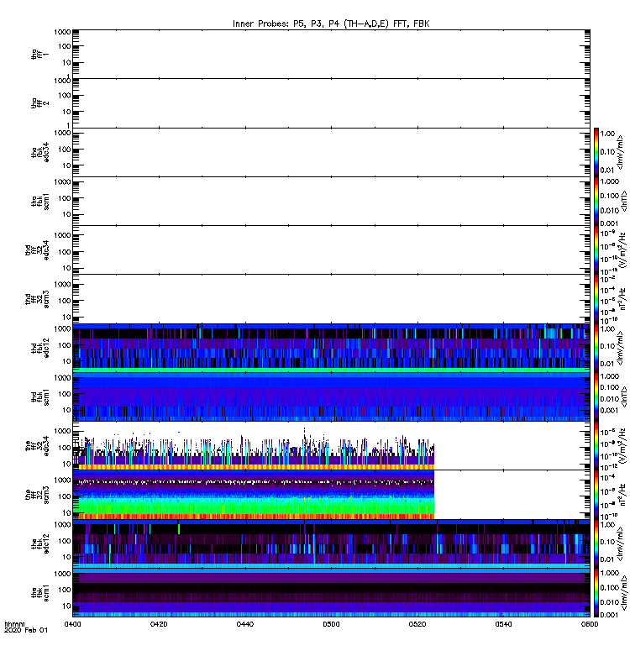The height and width of the screenshot is (672, 630).
Task: Click the '0440' time axis label
Action: (x=244, y=624)
